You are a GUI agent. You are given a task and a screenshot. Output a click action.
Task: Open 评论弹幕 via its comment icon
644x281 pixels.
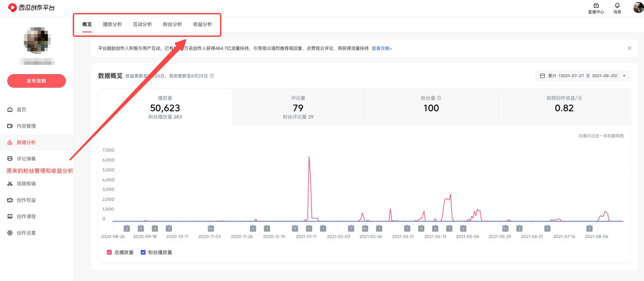tap(10, 159)
